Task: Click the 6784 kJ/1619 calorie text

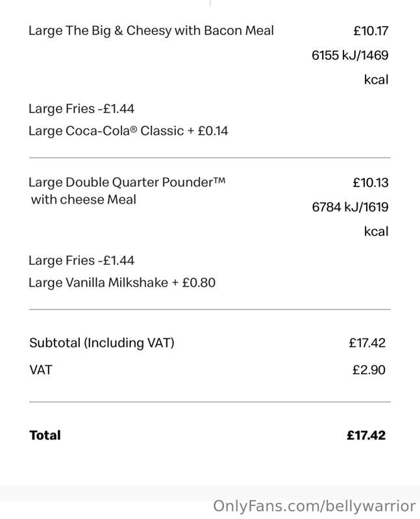Action: tap(350, 207)
